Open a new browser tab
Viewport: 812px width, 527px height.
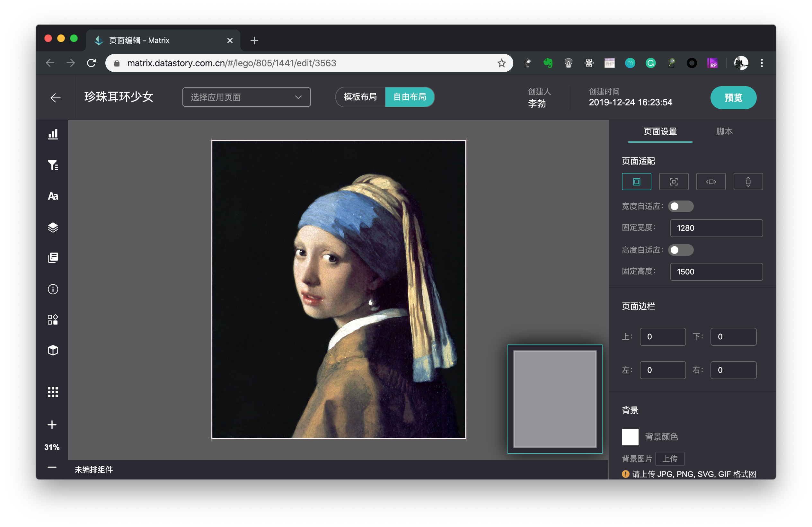[x=254, y=40]
